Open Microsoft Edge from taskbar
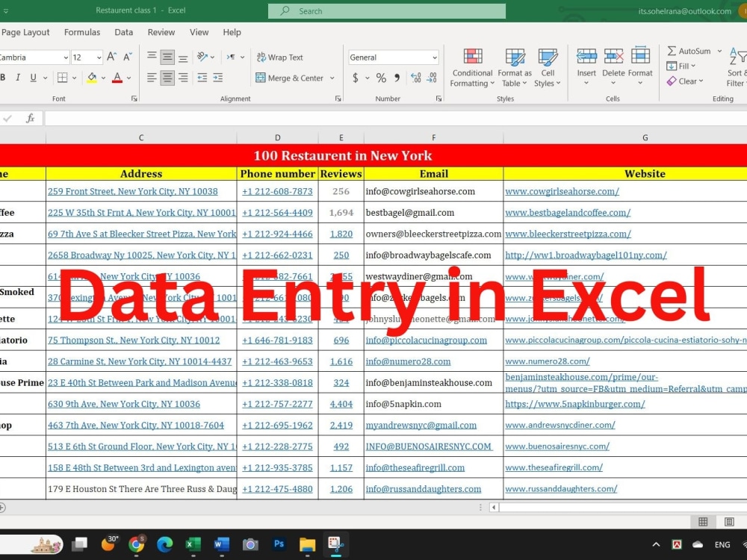The height and width of the screenshot is (560, 747). (165, 544)
